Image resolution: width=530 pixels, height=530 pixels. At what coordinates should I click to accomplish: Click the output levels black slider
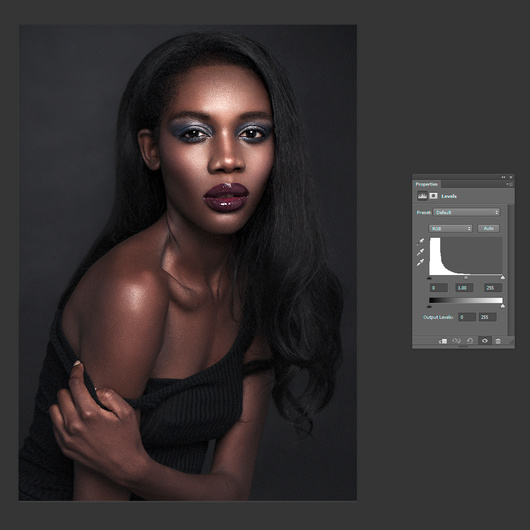pos(429,306)
